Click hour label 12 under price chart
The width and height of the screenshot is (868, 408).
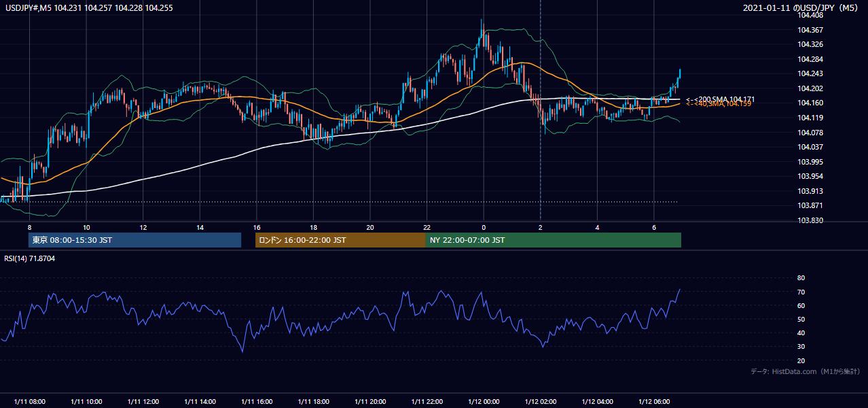[143, 226]
